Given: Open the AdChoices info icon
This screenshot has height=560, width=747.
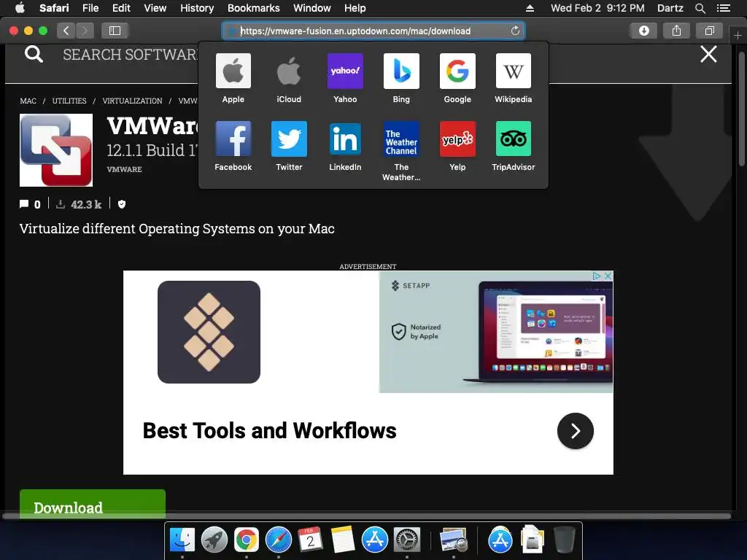Looking at the screenshot, I should coord(597,276).
